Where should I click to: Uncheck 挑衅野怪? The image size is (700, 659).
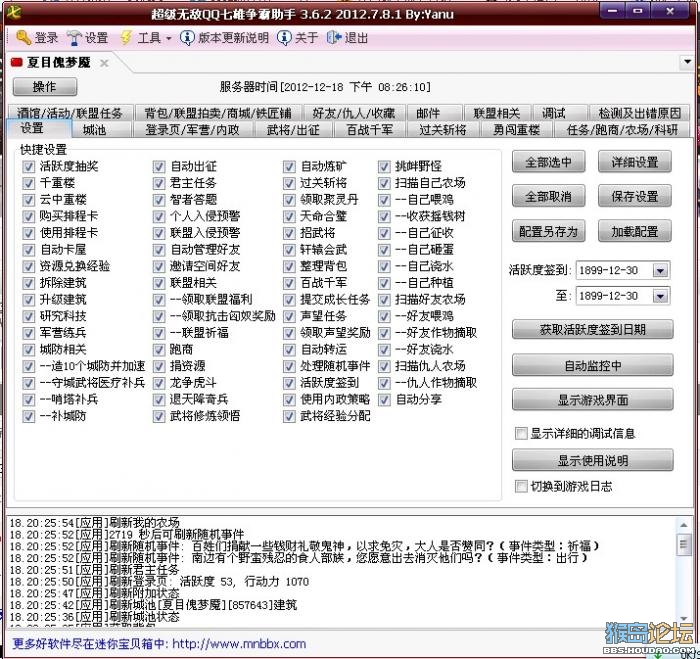click(x=384, y=167)
